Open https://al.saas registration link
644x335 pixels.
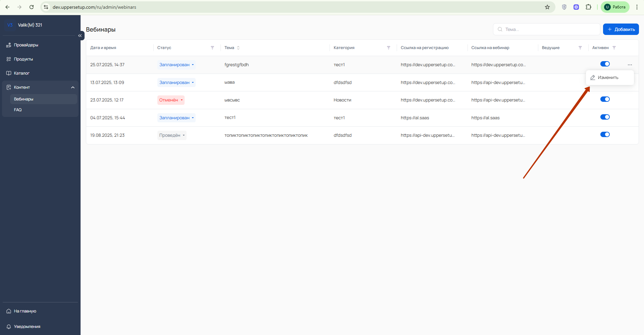[415, 118]
